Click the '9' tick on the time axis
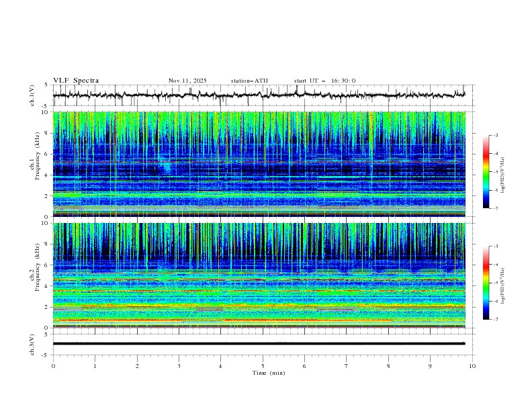532x411 pixels. (430, 366)
